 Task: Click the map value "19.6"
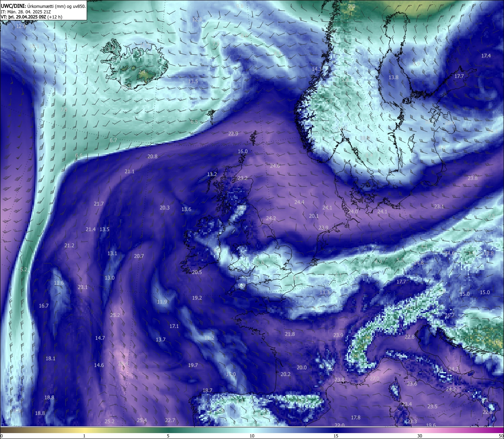coord(431,425)
